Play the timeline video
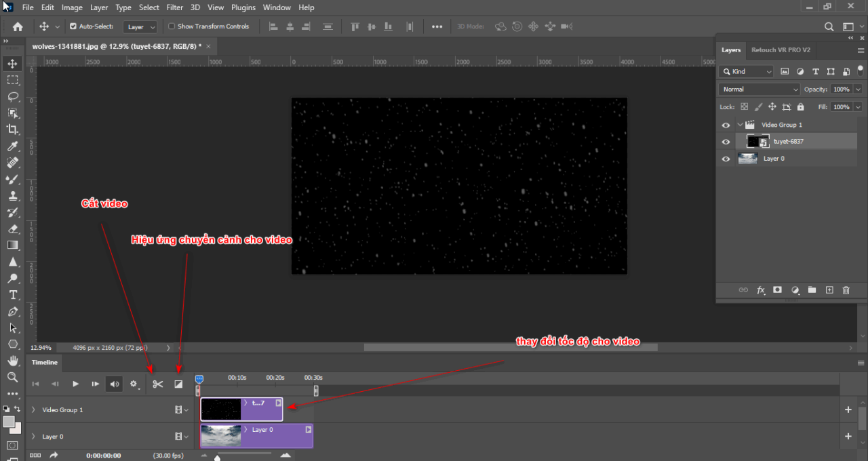This screenshot has width=868, height=461. pos(75,384)
